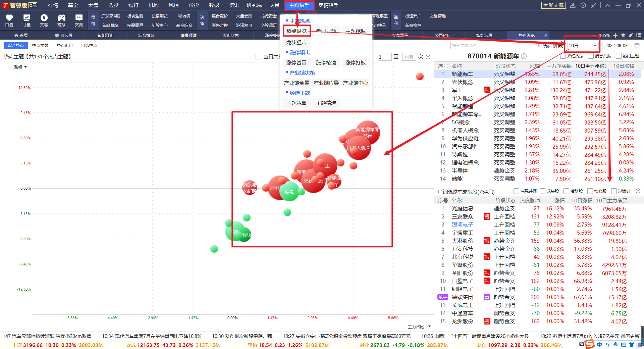
Task: Open 主题精选 in the dropdown menu
Action: point(326,103)
